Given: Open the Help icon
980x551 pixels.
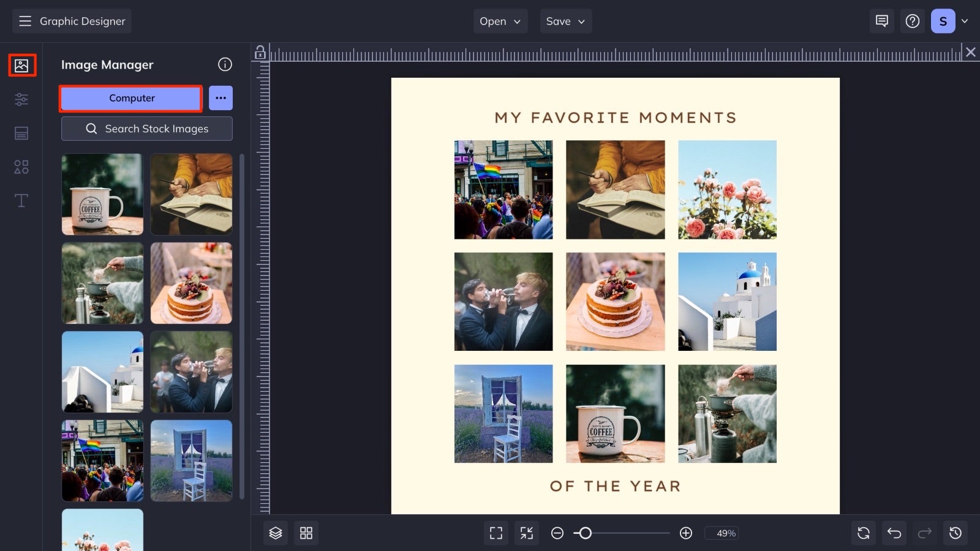Looking at the screenshot, I should [913, 21].
